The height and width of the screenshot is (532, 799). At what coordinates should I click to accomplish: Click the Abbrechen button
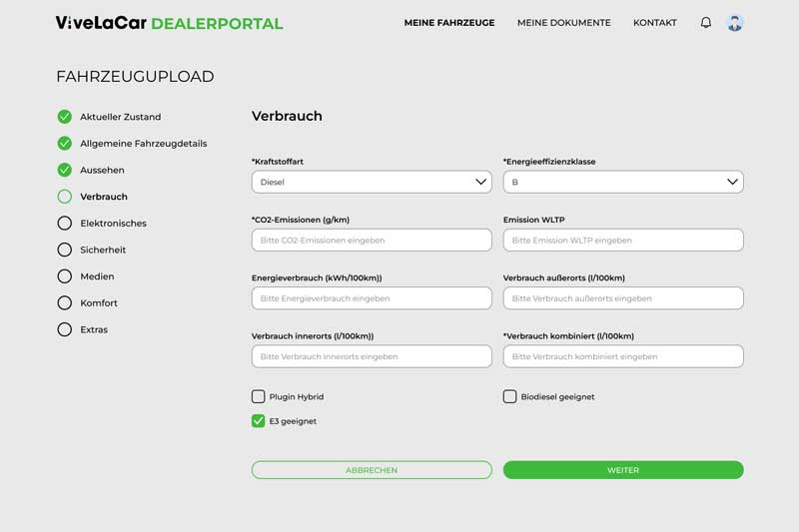point(372,470)
